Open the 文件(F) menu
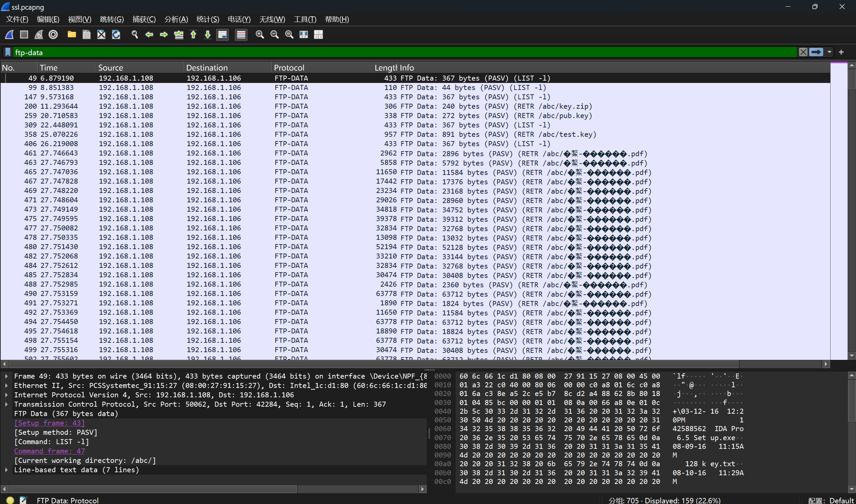This screenshot has width=856, height=504. [x=17, y=19]
